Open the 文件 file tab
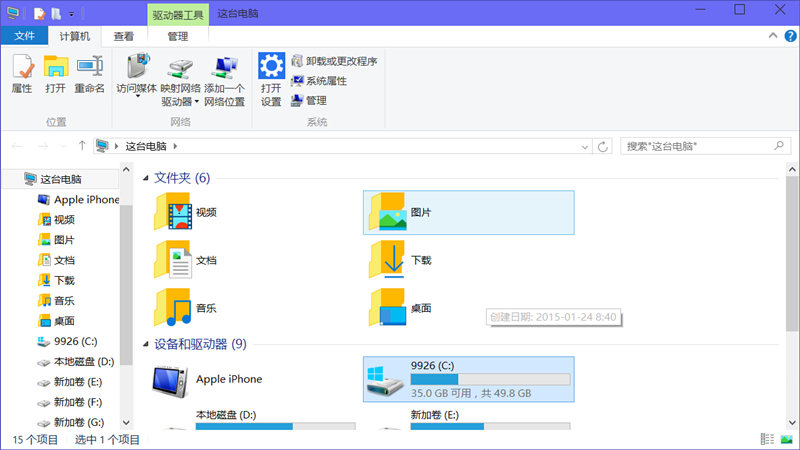The height and width of the screenshot is (450, 800). pos(24,36)
